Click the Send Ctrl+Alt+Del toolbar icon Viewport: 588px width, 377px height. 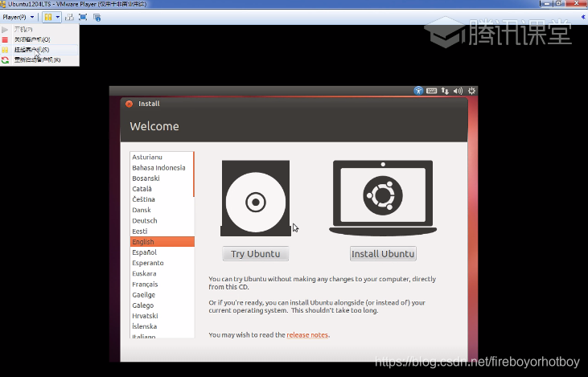(x=69, y=17)
